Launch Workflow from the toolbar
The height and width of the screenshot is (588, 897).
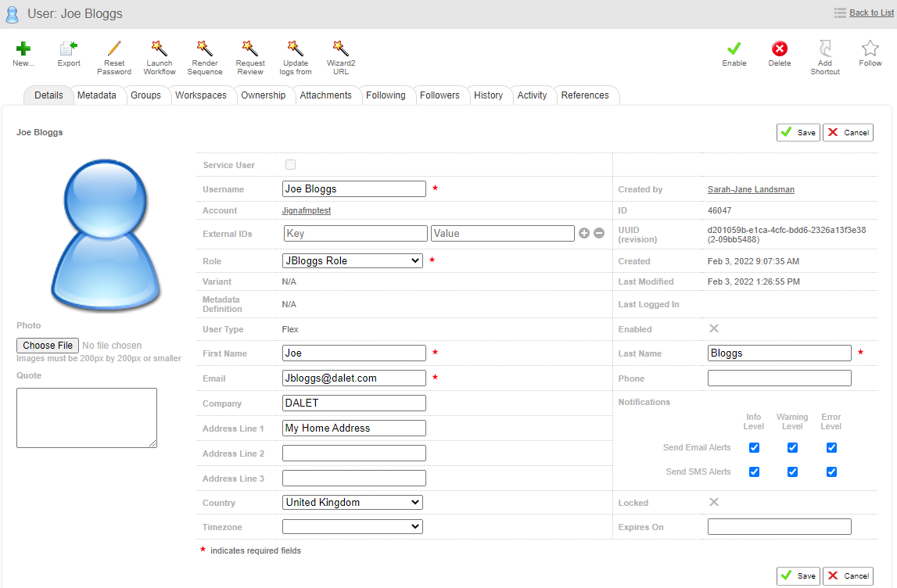pos(160,48)
